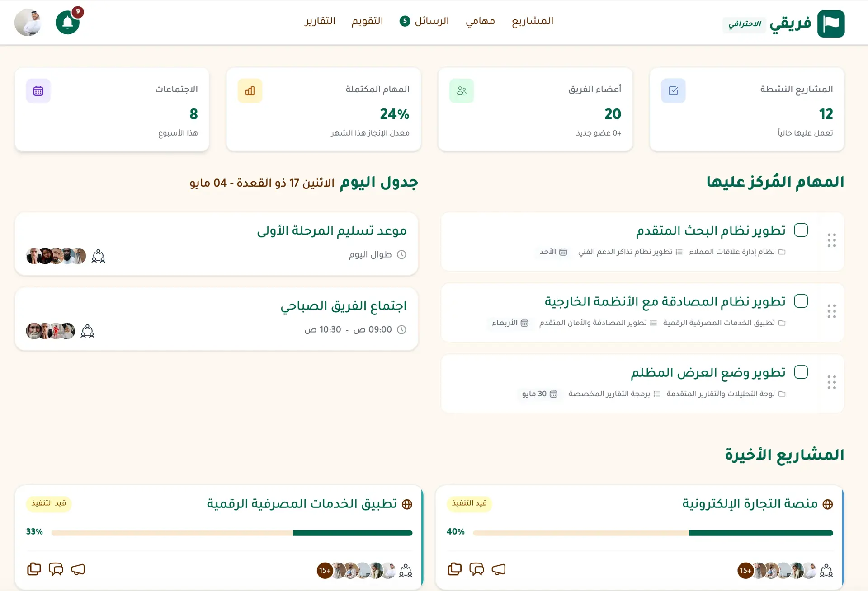Open التقويم in the top navigation

[x=367, y=21]
